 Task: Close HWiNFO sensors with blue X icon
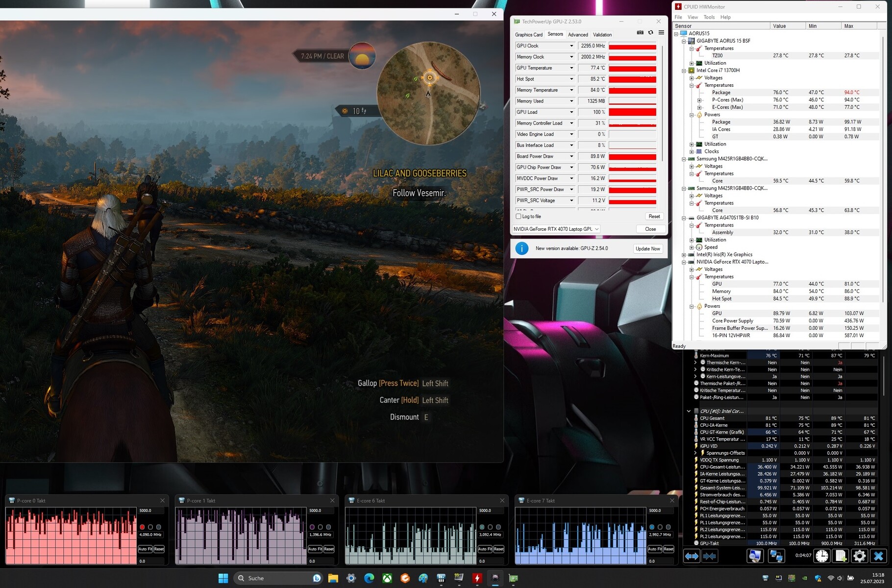878,556
